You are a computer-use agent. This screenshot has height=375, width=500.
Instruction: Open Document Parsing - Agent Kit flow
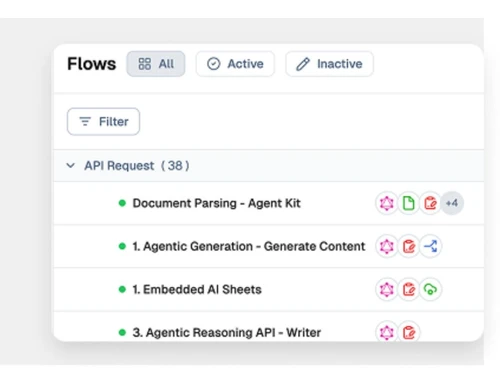coord(217,203)
